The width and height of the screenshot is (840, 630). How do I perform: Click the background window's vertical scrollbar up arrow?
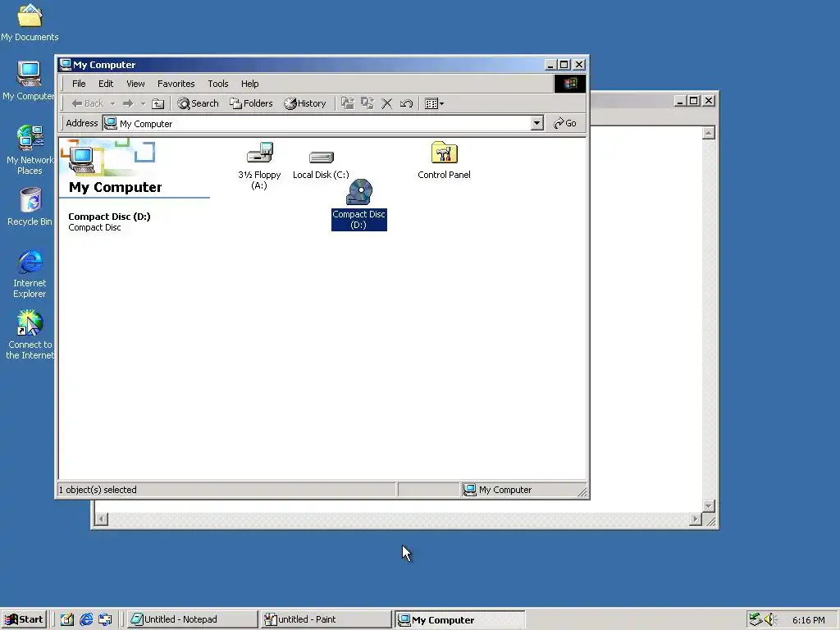click(x=709, y=133)
